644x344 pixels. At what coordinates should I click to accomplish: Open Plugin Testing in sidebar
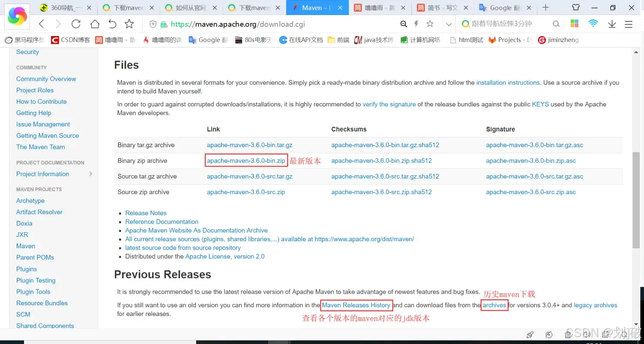(36, 280)
